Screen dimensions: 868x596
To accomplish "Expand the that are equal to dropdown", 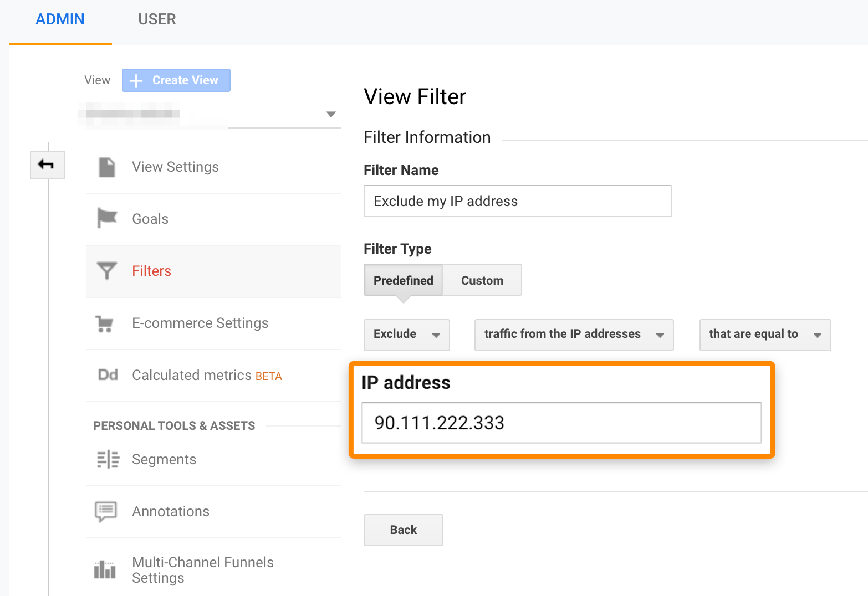I will [765, 335].
